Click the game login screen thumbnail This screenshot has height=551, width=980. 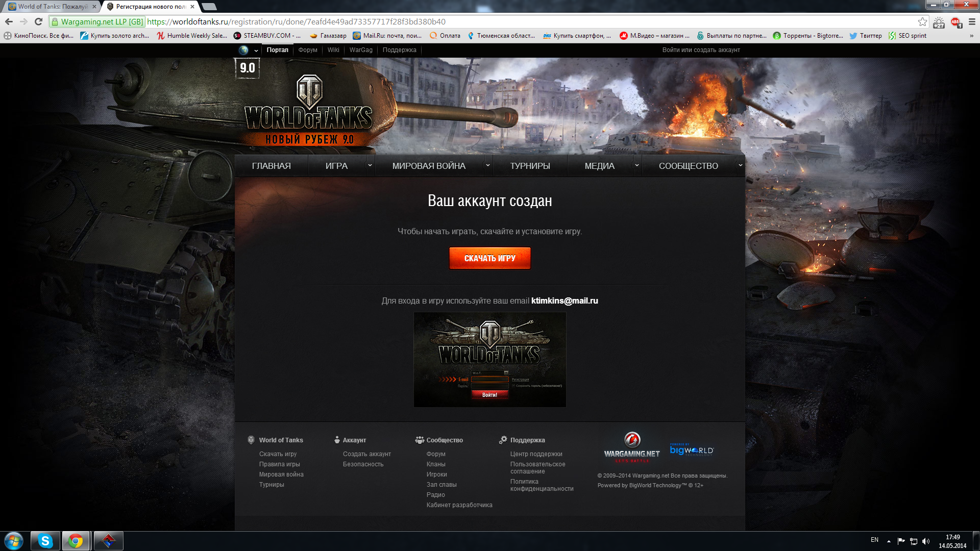click(490, 360)
